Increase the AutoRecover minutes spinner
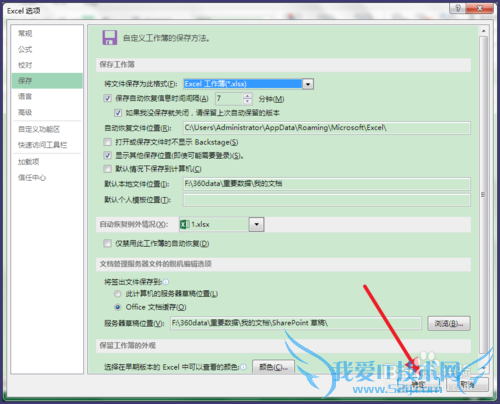Viewport: 500px width, 404px height. coord(247,96)
